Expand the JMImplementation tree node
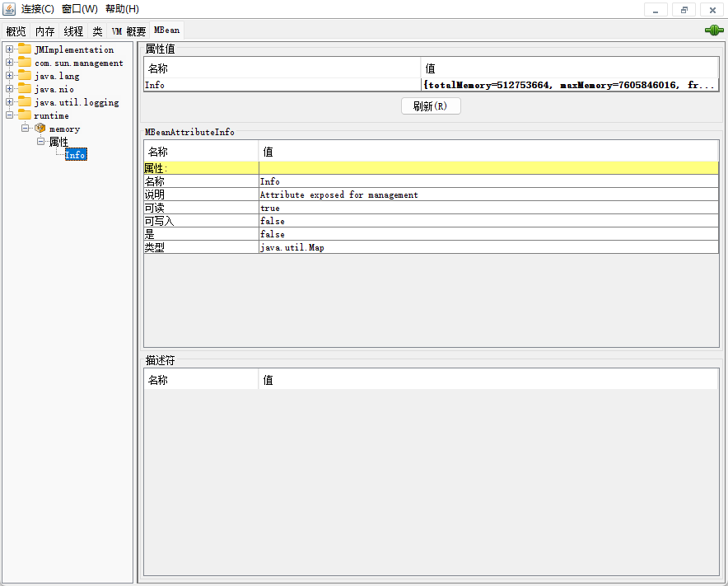This screenshot has height=586, width=728. tap(9, 49)
